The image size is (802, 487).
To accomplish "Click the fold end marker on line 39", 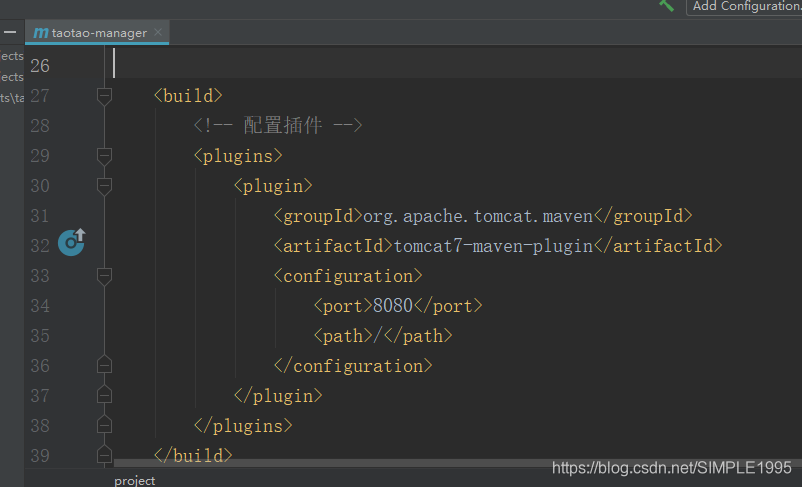I will (x=104, y=454).
